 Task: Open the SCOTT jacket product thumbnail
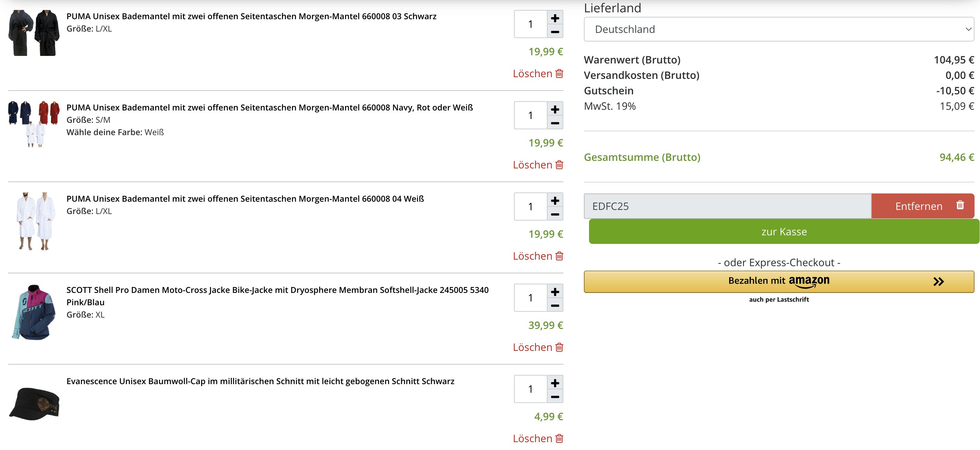pos(34,312)
